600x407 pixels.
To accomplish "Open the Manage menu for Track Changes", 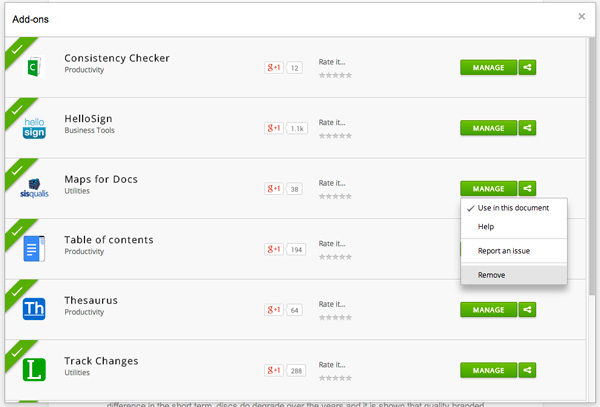I will pyautogui.click(x=488, y=370).
